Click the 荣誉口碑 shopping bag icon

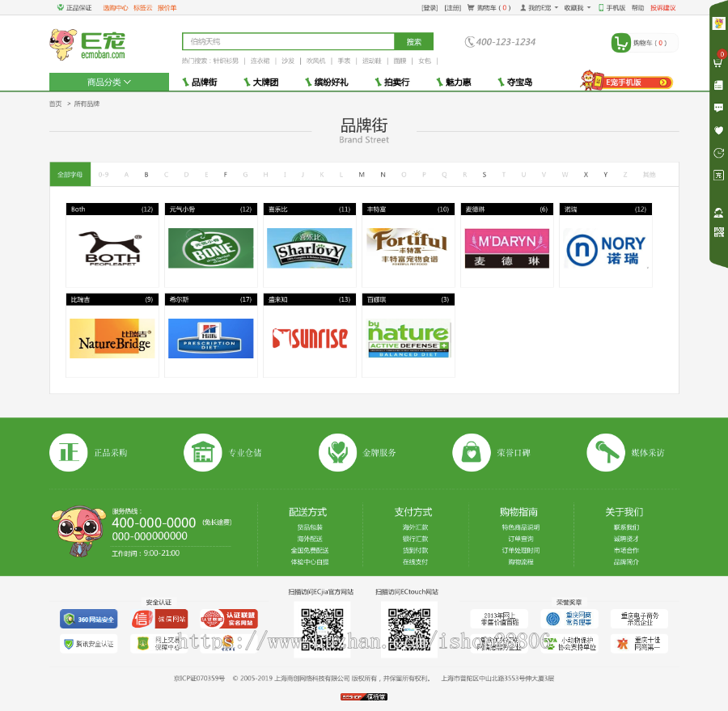[x=472, y=452]
